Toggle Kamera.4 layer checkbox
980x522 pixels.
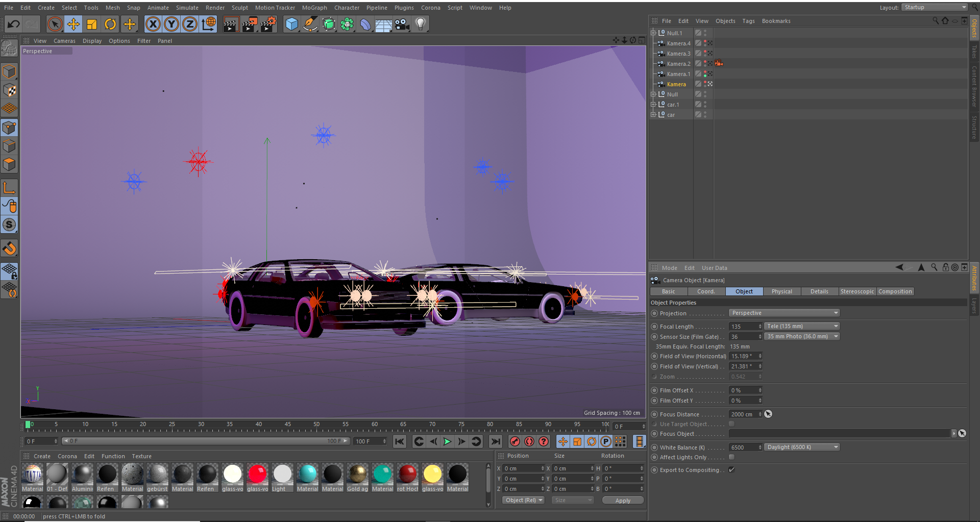(698, 43)
